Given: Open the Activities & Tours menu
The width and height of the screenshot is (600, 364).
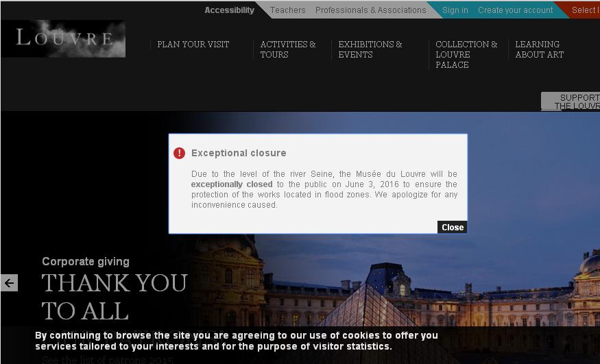Looking at the screenshot, I should [x=288, y=49].
